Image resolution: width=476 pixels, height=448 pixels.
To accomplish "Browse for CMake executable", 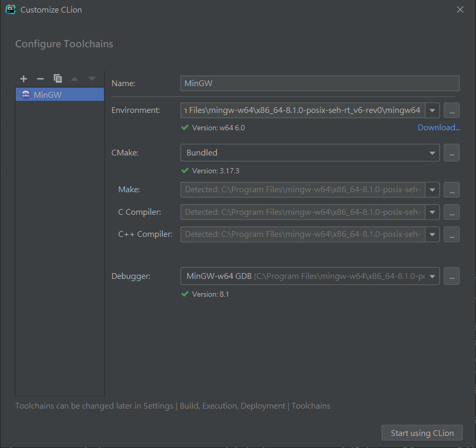I will 452,153.
